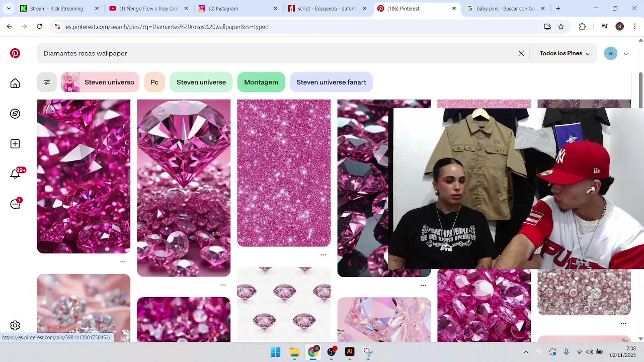644x362 pixels.
Task: Click the Create pin plus icon
Action: click(15, 144)
